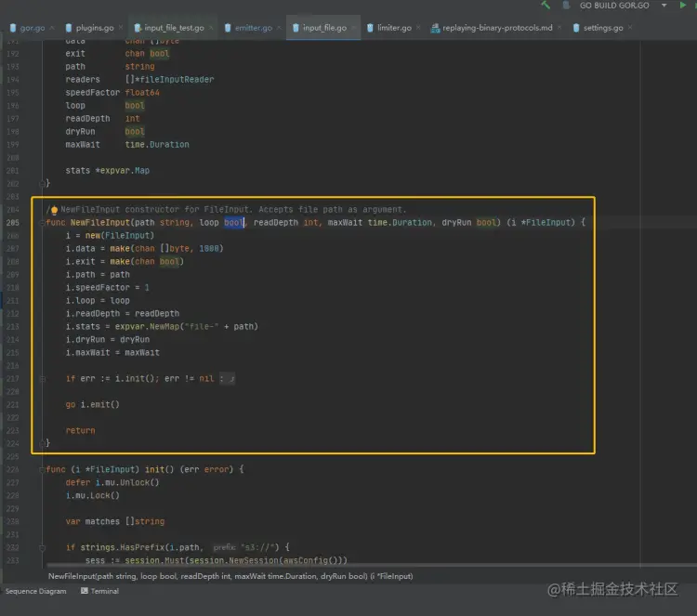Collapse strings.HasPrefix if block at line 232
The height and width of the screenshot is (616, 697).
click(x=42, y=547)
